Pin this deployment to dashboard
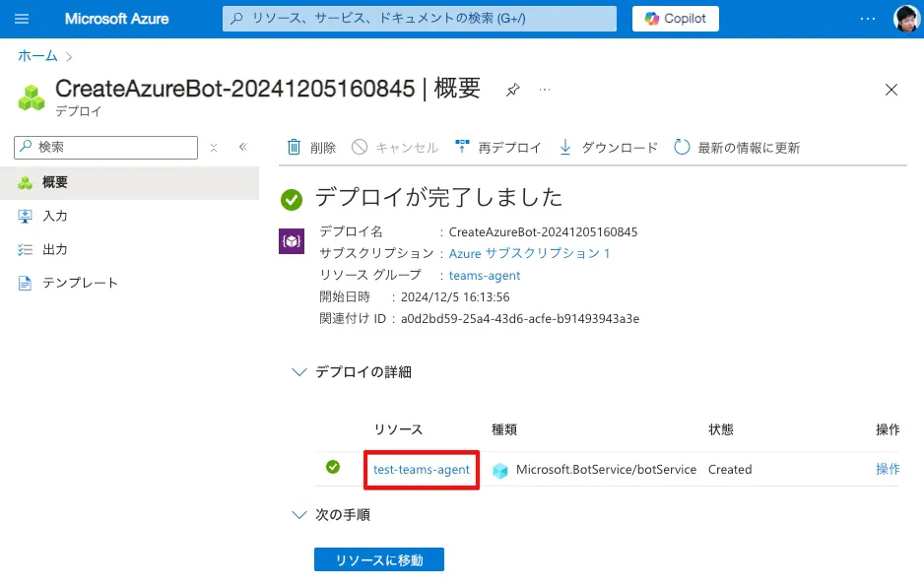 [x=512, y=90]
